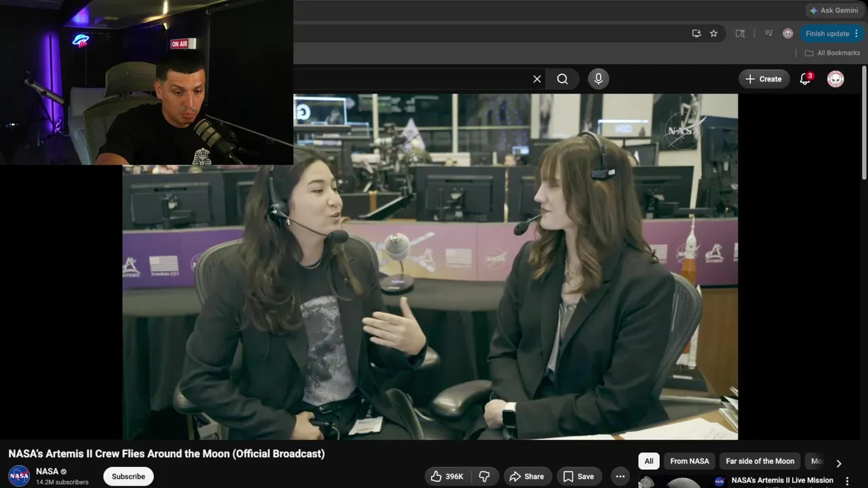This screenshot has height=488, width=868.
Task: Click the NASA channel name
Action: [47, 471]
